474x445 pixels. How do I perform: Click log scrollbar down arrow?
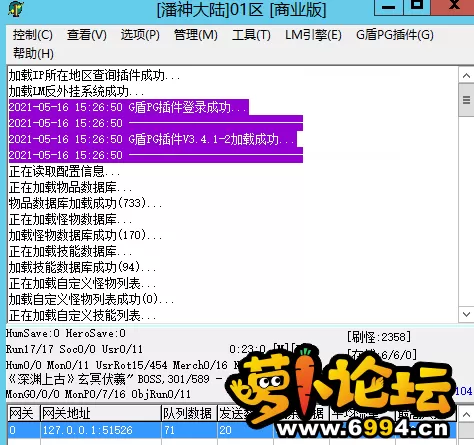coord(466,314)
